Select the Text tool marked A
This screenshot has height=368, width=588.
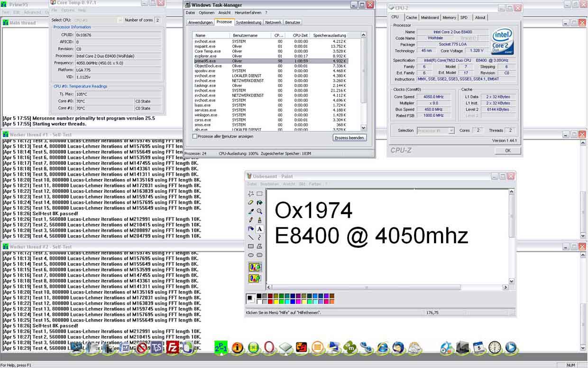pos(259,229)
